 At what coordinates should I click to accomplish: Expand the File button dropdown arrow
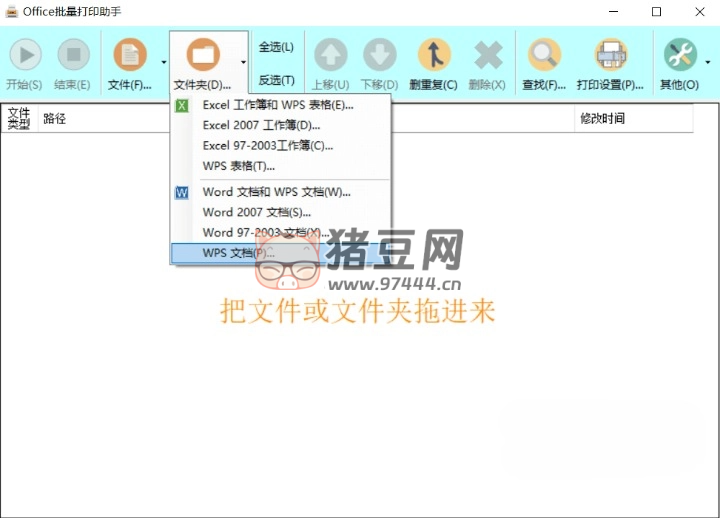pos(164,62)
